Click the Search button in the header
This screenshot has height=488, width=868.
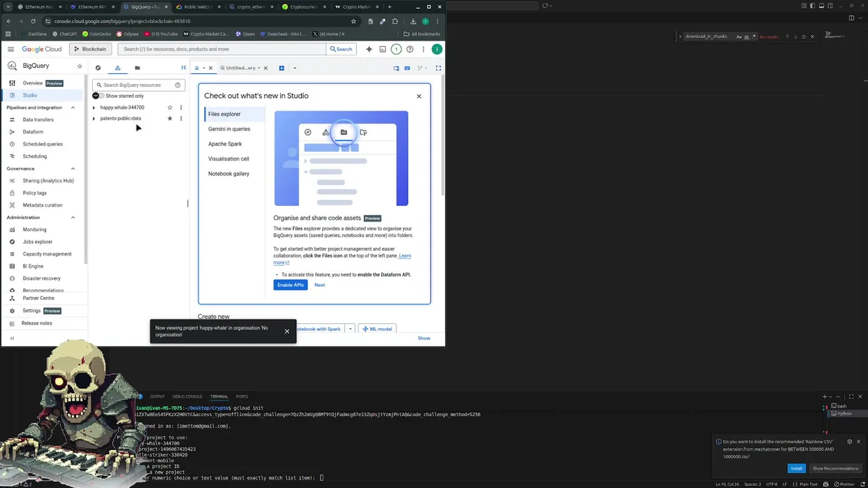[341, 49]
